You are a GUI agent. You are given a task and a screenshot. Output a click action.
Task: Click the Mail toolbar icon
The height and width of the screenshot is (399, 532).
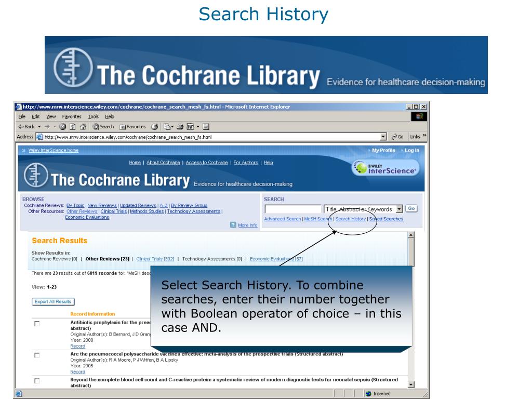pos(167,127)
